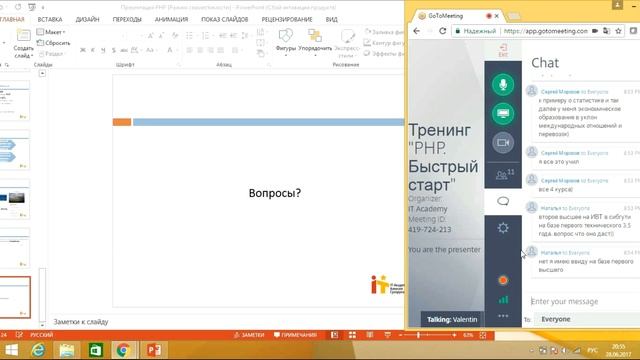Click the camera indicator in the address bar

(x=595, y=31)
